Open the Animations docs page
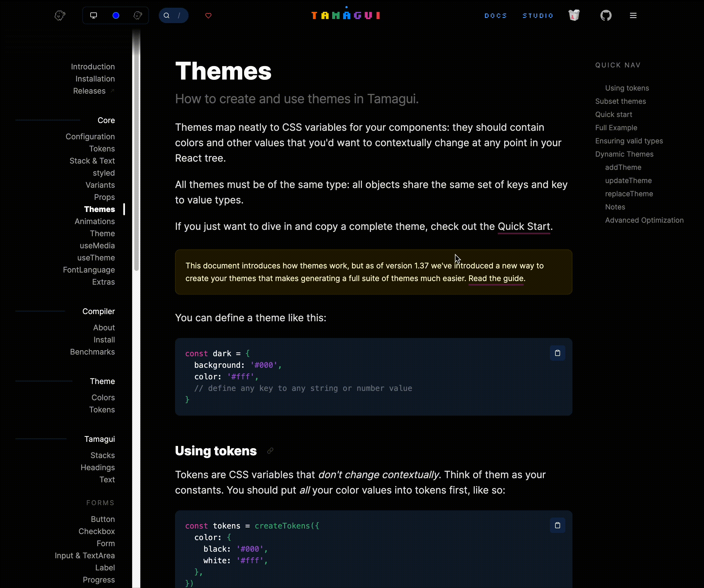This screenshot has height=588, width=704. [x=95, y=221]
